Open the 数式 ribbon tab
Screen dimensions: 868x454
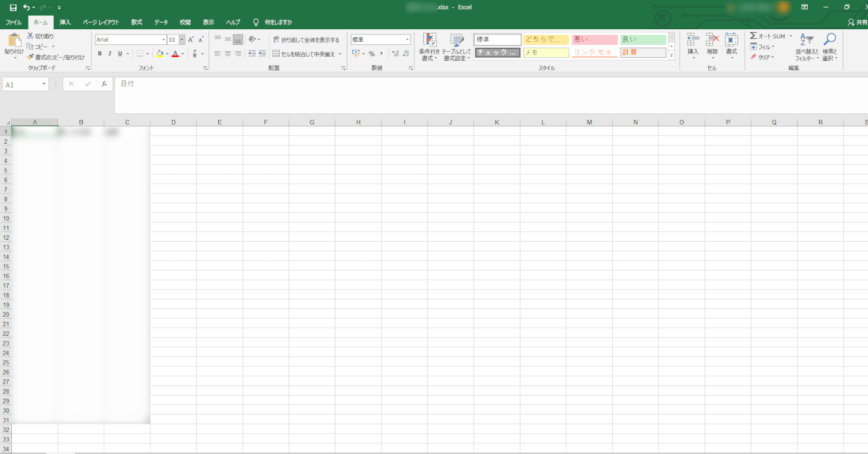click(x=137, y=22)
